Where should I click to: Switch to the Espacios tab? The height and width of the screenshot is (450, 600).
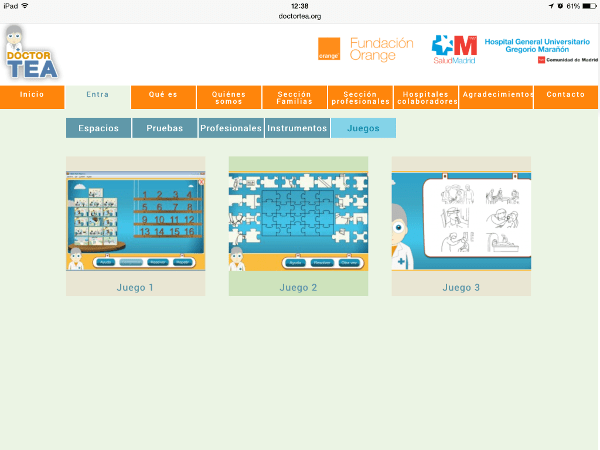(x=98, y=128)
